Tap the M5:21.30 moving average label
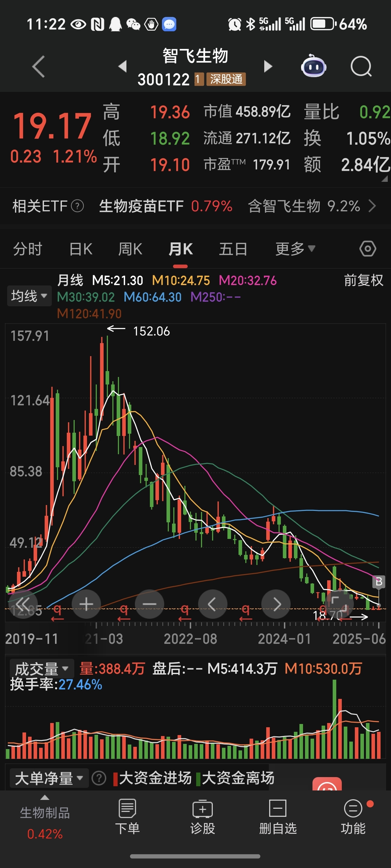 point(118,280)
